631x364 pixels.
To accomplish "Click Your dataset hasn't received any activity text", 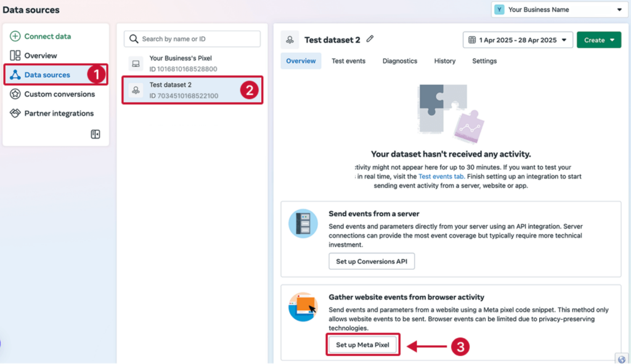I will [x=450, y=154].
